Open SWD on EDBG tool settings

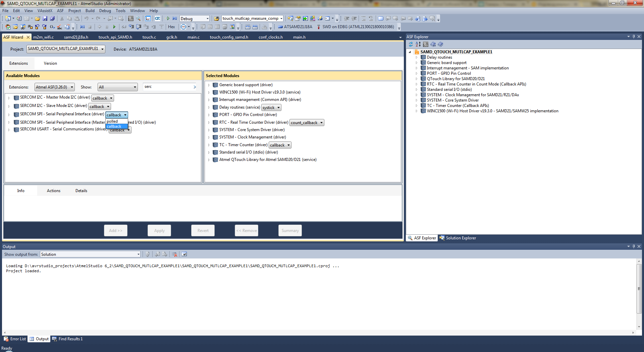pyautogui.click(x=356, y=27)
